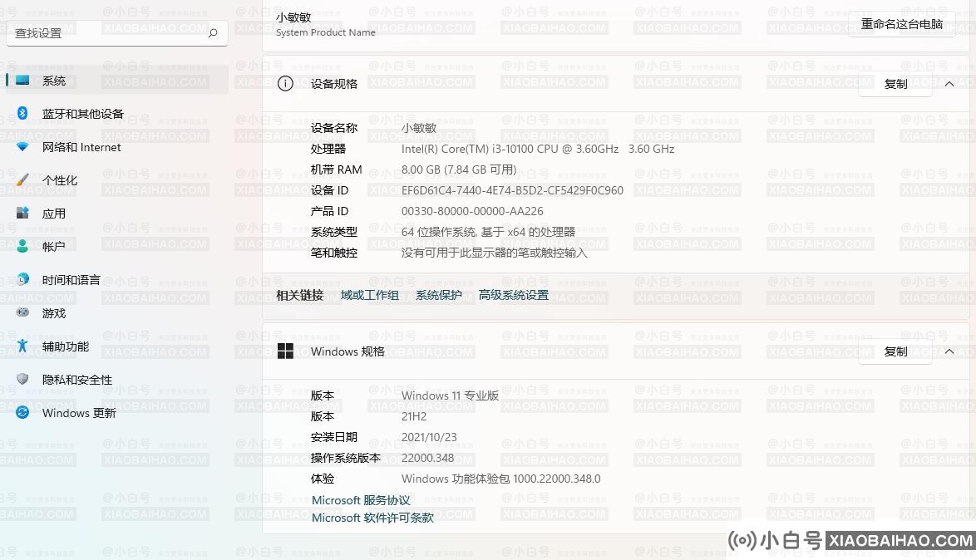This screenshot has width=976, height=560.
Task: Click the Windows Update sync icon
Action: (x=22, y=412)
